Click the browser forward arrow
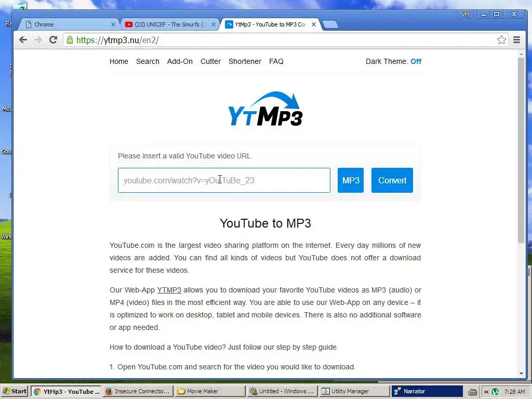 pyautogui.click(x=38, y=40)
